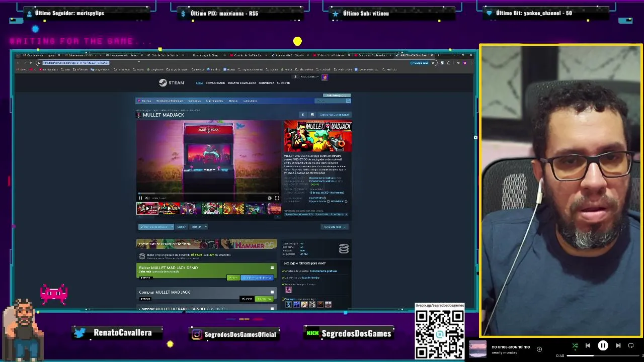Click the second tab in Steam store nav bar

point(170,101)
